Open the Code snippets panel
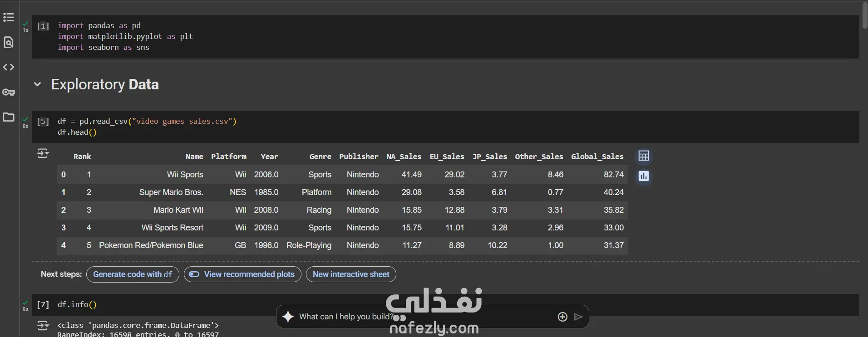The width and height of the screenshot is (868, 337). point(9,67)
